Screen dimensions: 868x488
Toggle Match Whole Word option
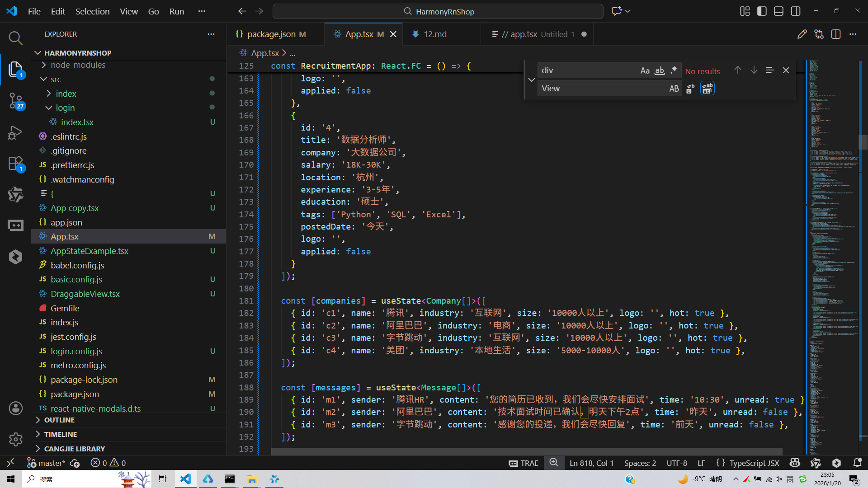pos(660,70)
